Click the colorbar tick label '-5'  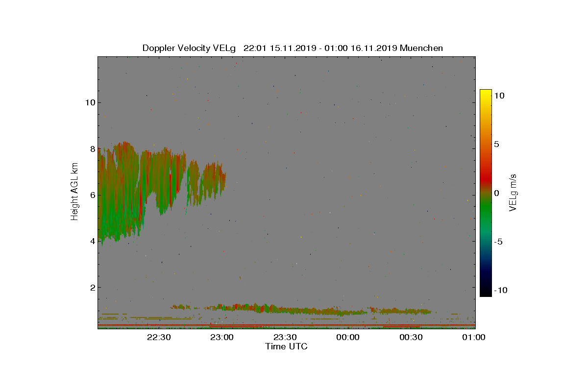[499, 242]
